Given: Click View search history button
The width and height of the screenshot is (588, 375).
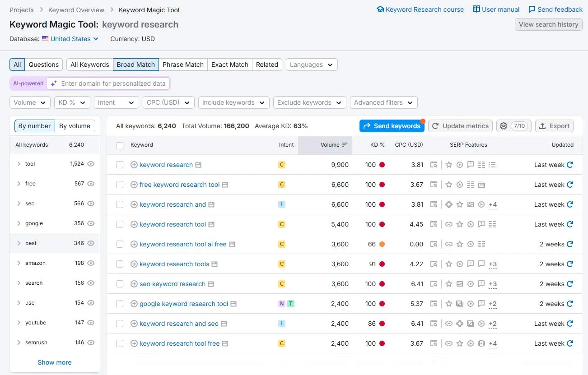Looking at the screenshot, I should click(x=549, y=24).
